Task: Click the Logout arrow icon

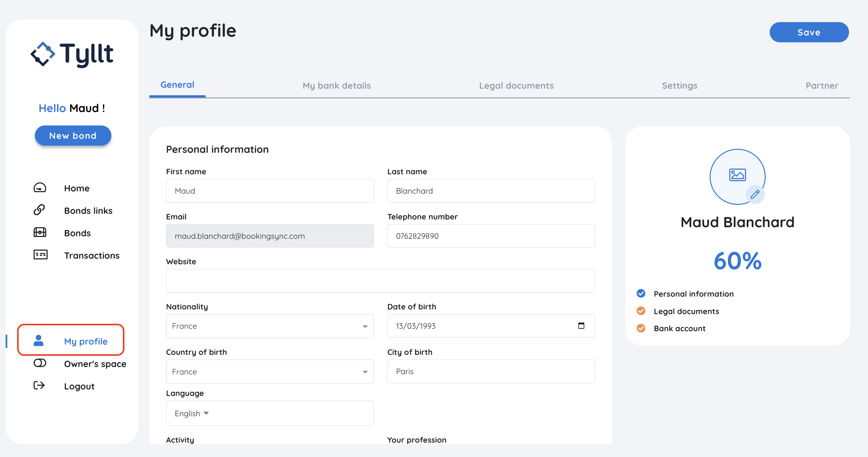Action: point(39,385)
